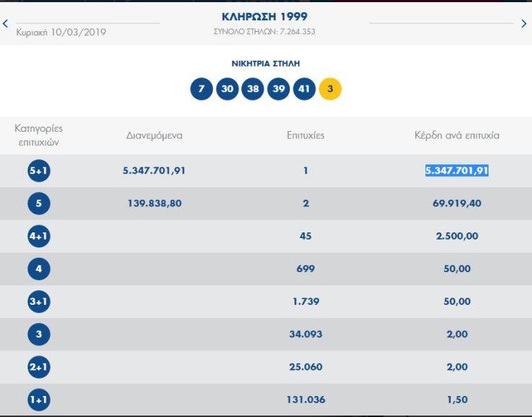This screenshot has height=417, width=532.
Task: Click the yellow Joker ball 3
Action: click(x=330, y=89)
